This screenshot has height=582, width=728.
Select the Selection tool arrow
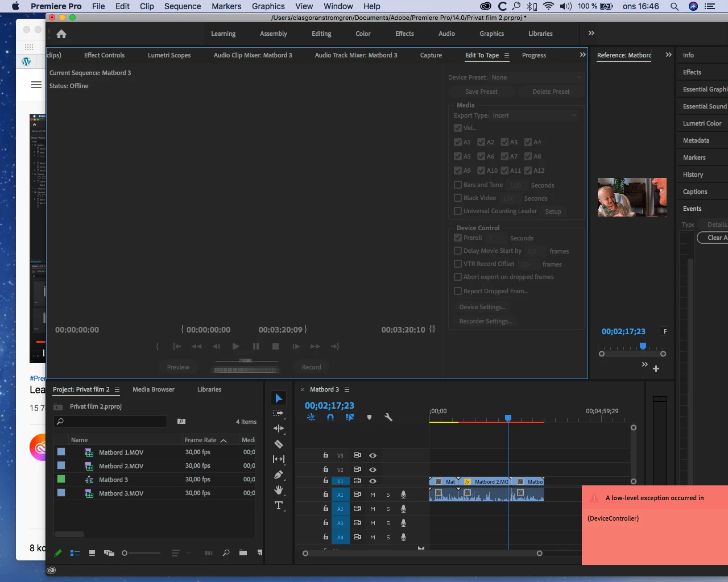pos(279,398)
